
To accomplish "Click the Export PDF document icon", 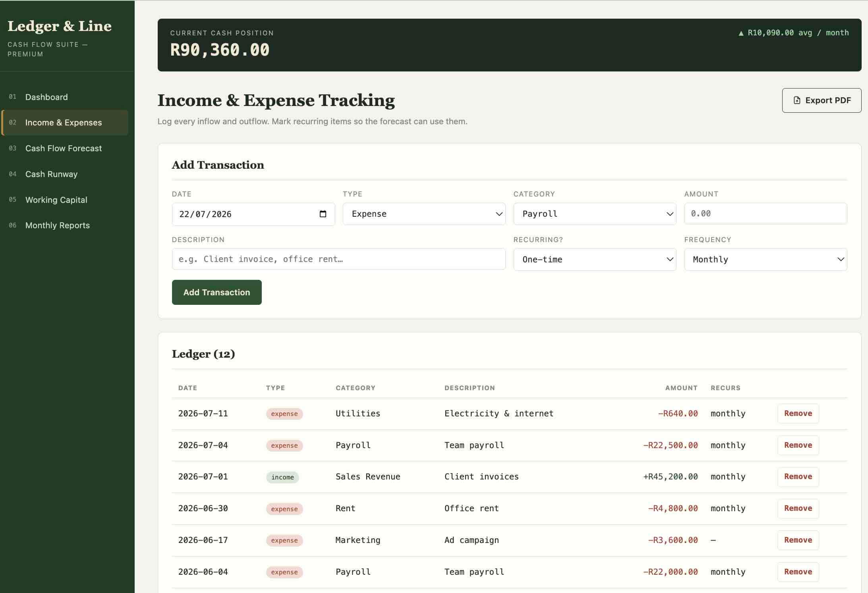I will pos(796,100).
